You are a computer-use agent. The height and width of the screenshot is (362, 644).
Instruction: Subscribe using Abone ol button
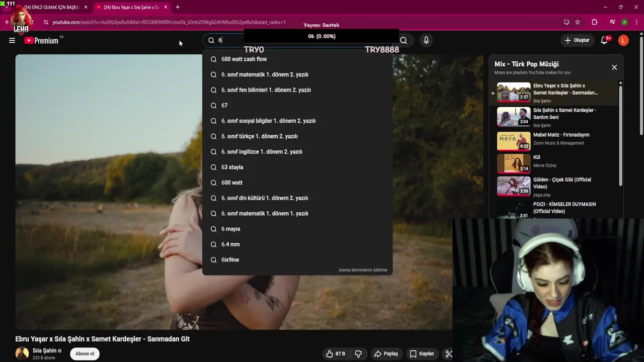pos(85,354)
